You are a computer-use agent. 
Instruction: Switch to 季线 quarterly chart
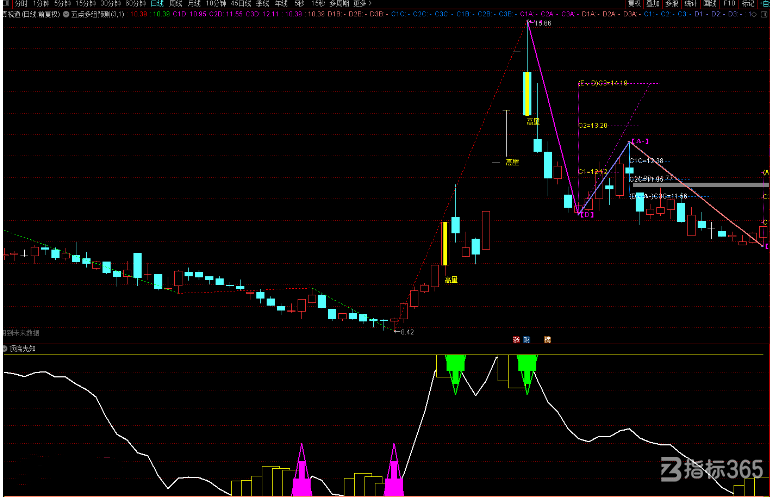coord(262,3)
